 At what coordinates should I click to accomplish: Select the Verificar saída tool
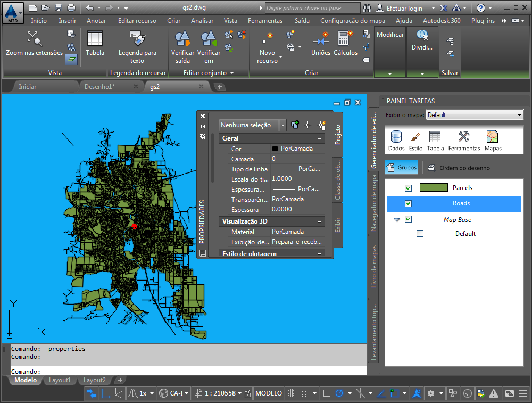182,39
